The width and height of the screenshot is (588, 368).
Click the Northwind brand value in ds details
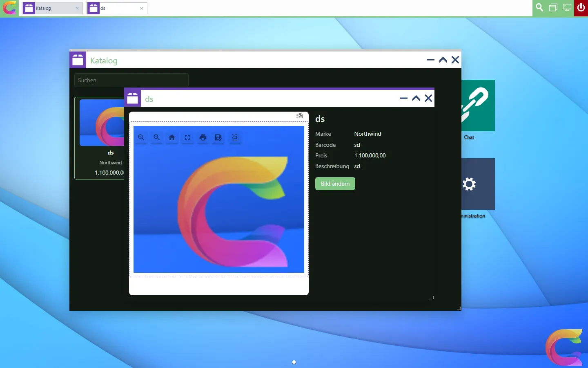(367, 134)
